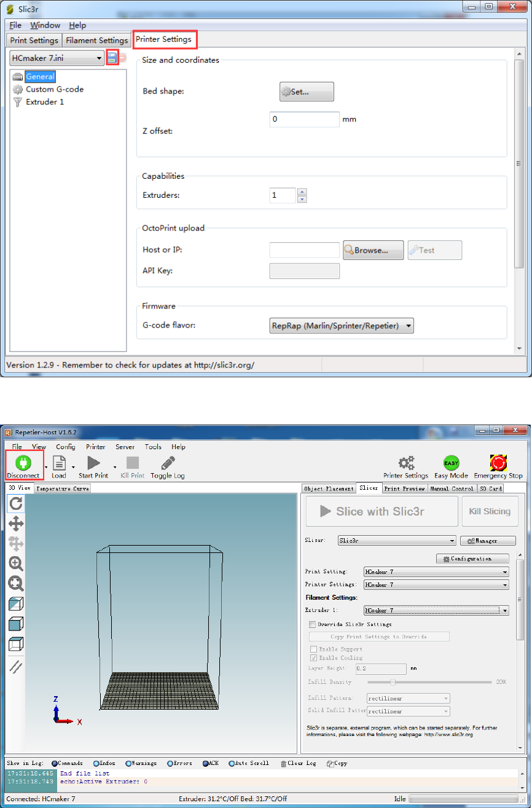532x808 pixels.
Task: Click the Z offset input field
Action: pos(305,119)
